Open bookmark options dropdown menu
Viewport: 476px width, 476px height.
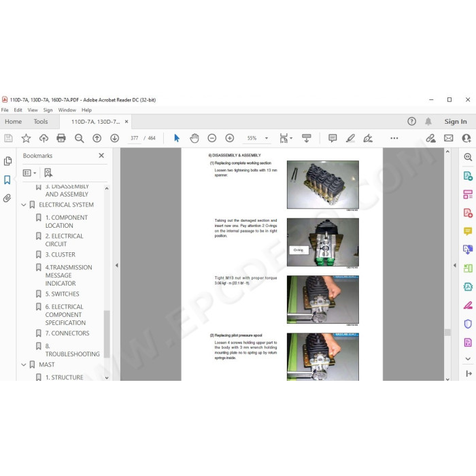click(x=29, y=173)
